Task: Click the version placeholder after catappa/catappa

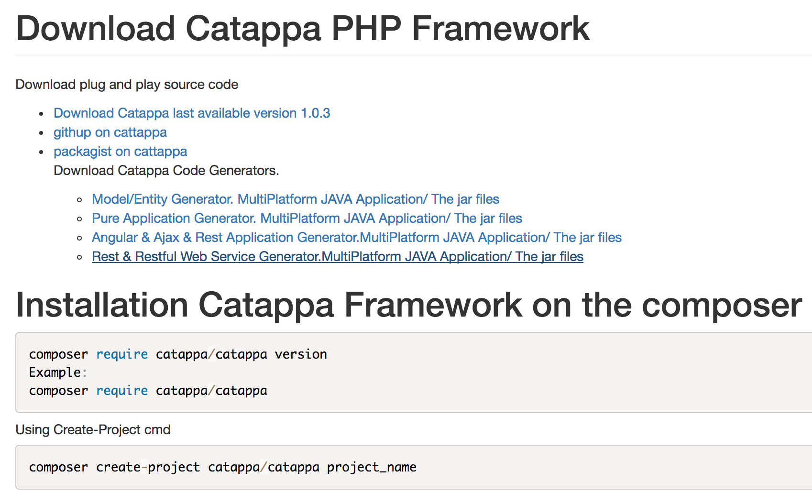Action: coord(300,354)
